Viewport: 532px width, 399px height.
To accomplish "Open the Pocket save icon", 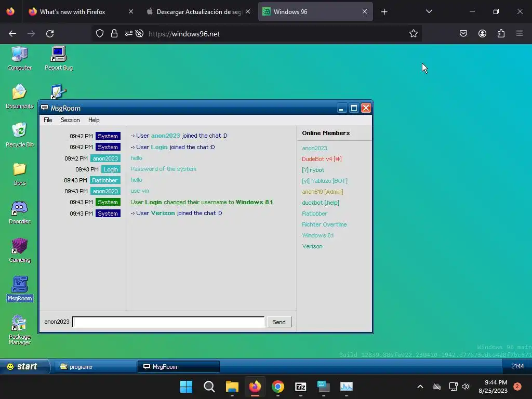I will [x=463, y=34].
